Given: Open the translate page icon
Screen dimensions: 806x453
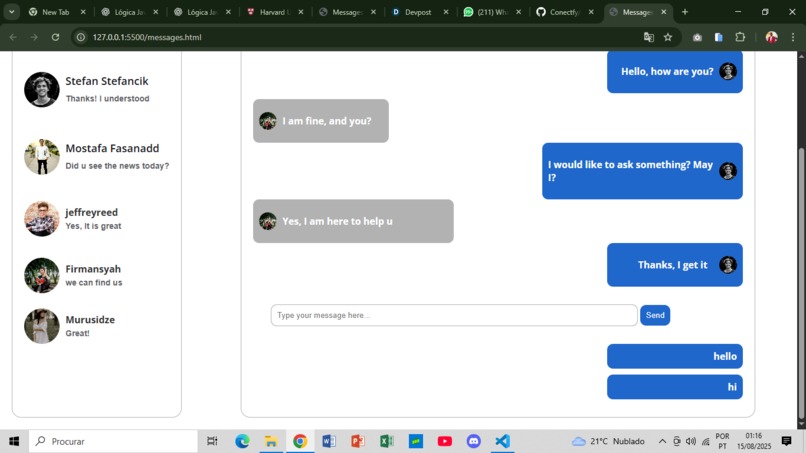Looking at the screenshot, I should click(x=649, y=37).
